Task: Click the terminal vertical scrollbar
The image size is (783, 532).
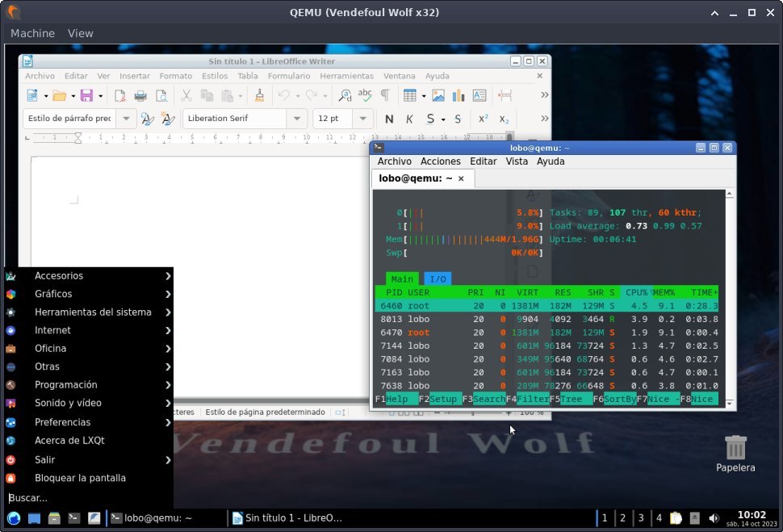Action: pyautogui.click(x=730, y=298)
